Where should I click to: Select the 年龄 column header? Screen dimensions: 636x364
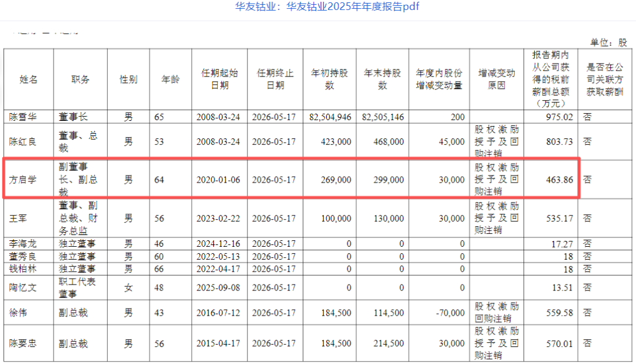170,80
